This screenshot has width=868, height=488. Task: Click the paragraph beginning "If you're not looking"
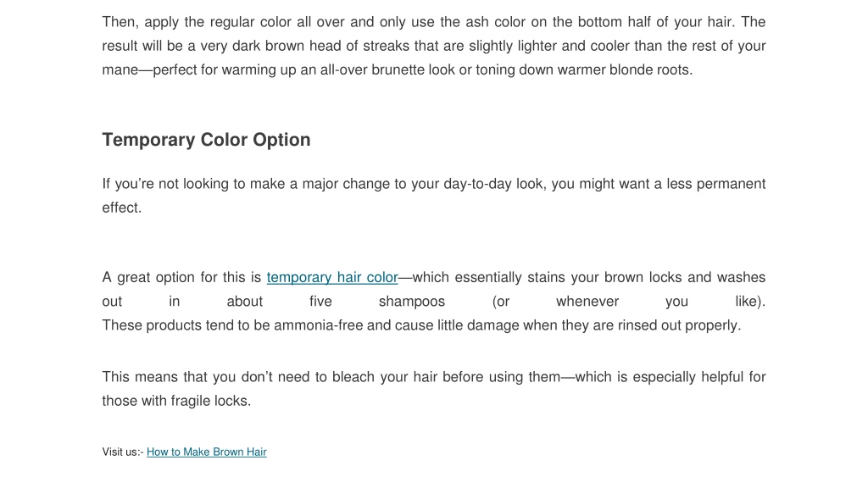point(433,196)
